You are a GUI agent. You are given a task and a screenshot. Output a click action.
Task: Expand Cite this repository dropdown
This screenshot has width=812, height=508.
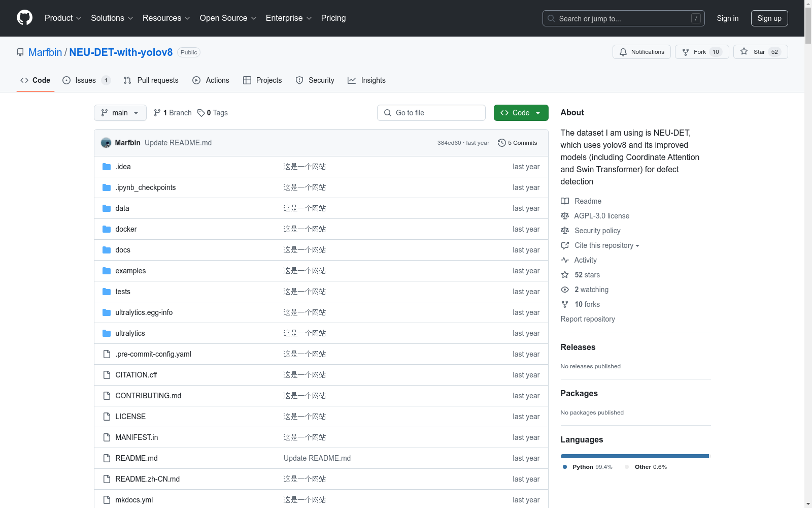[607, 245]
